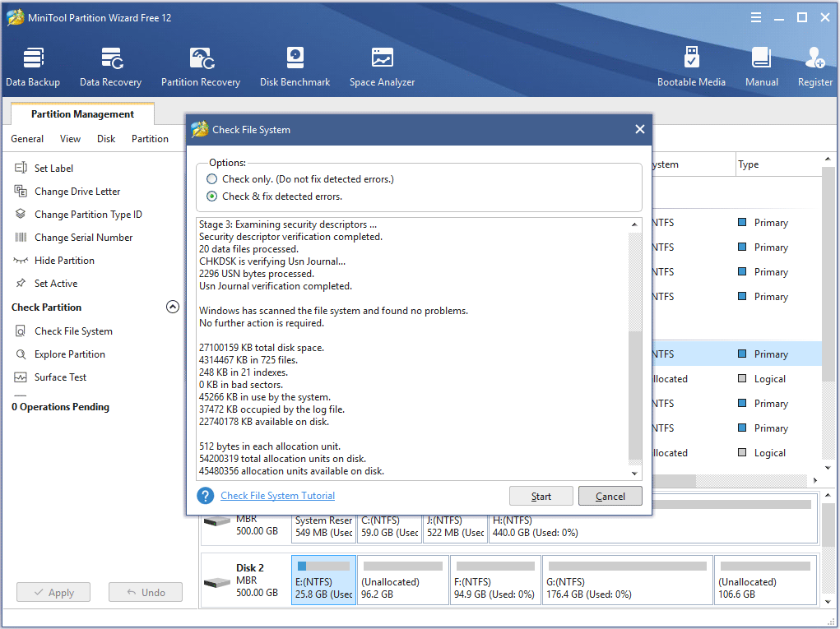
Task: Click '27100159 KB total disk space' line
Action: pyautogui.click(x=262, y=348)
